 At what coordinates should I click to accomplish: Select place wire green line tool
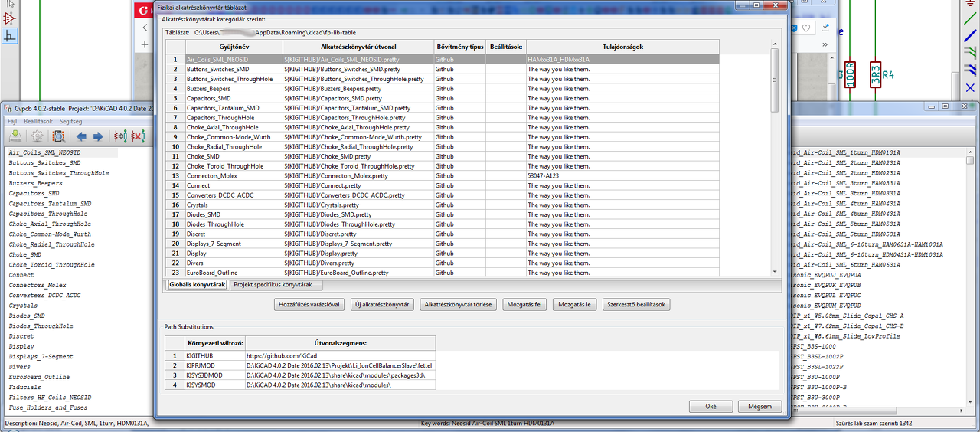click(970, 18)
